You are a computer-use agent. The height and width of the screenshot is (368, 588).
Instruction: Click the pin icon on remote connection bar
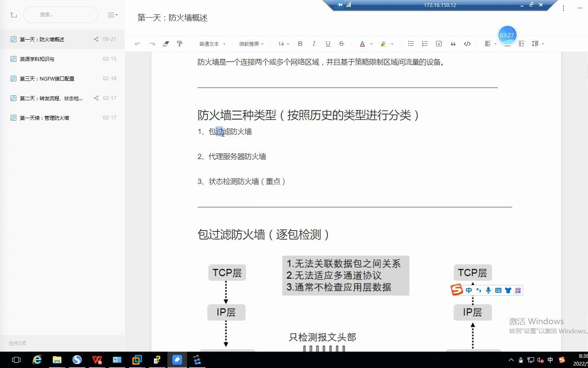coord(340,5)
